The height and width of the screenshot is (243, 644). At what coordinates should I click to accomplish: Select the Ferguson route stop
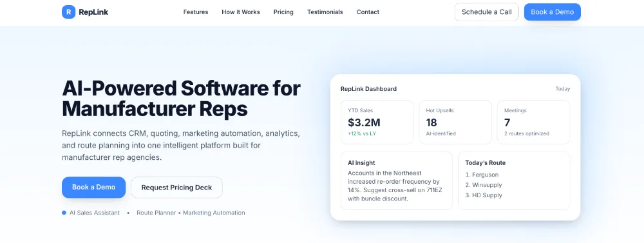pyautogui.click(x=482, y=175)
